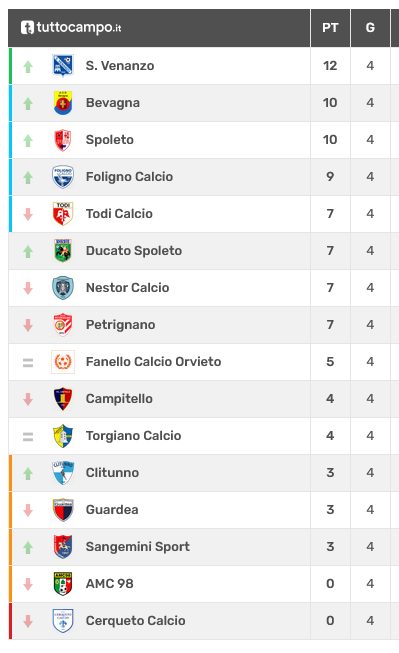Click the Bevagna team crest
399x653 pixels.
click(x=63, y=103)
